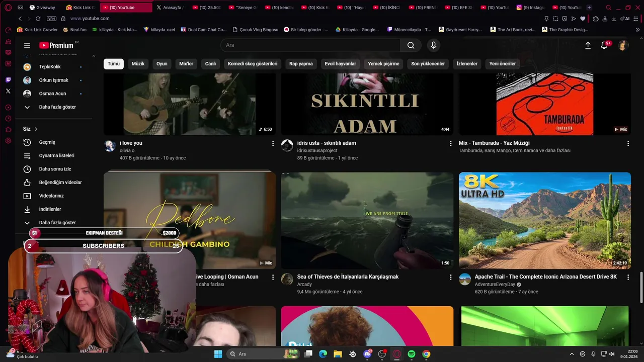Image resolution: width=644 pixels, height=362 pixels.
Task: Select the 'Rap yapma' filter chip
Action: (301, 64)
